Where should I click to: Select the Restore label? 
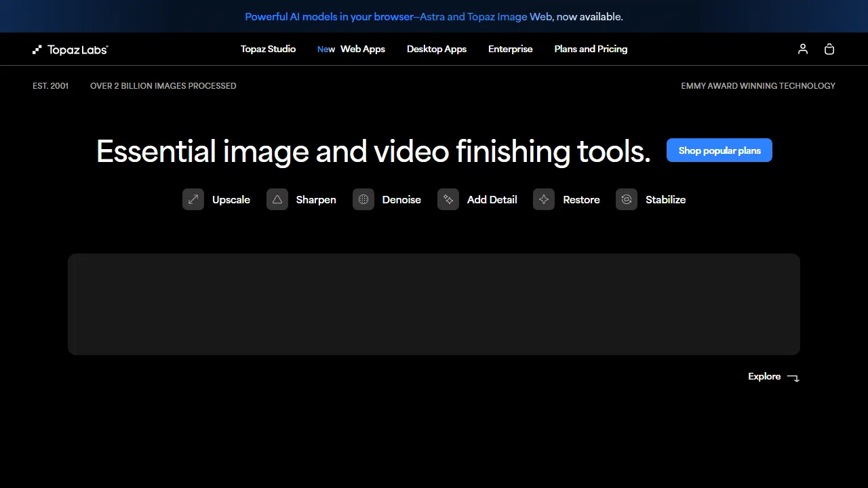pyautogui.click(x=581, y=199)
